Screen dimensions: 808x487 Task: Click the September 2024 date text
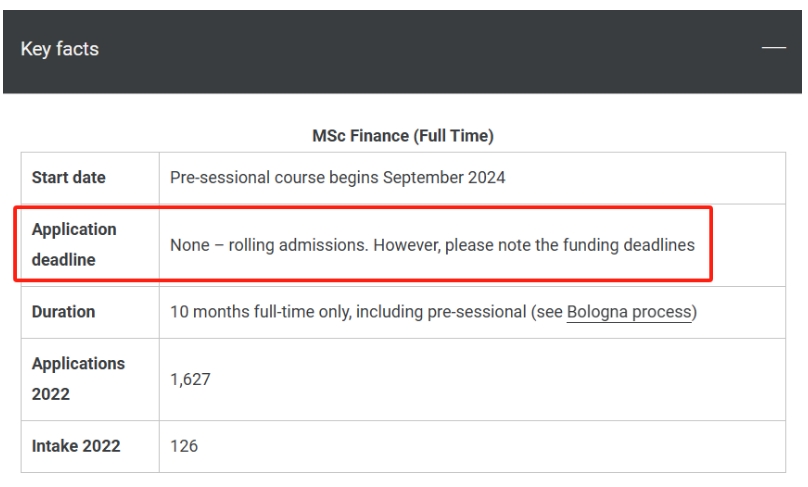pos(444,177)
